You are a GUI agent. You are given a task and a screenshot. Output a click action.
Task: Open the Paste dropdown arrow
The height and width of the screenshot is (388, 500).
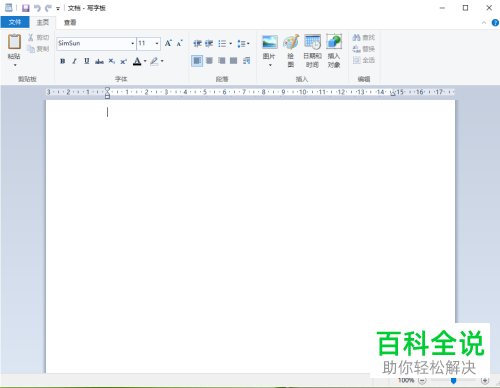click(x=15, y=65)
